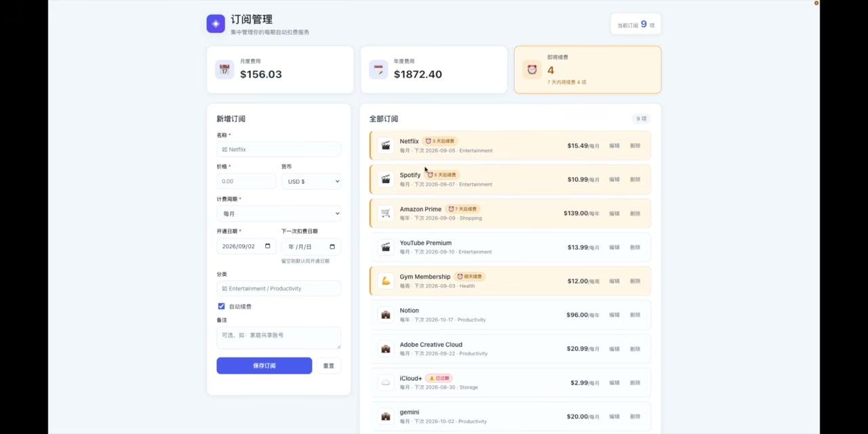
Task: Focus the notes textarea
Action: pyautogui.click(x=279, y=338)
